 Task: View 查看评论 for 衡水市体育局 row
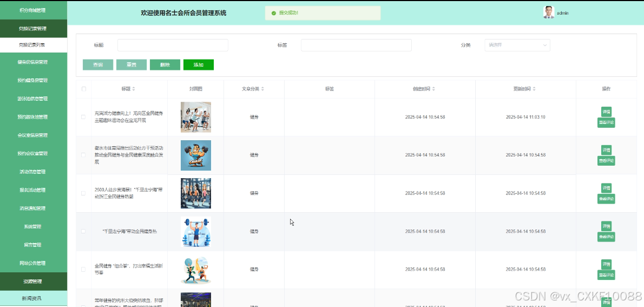click(x=606, y=161)
